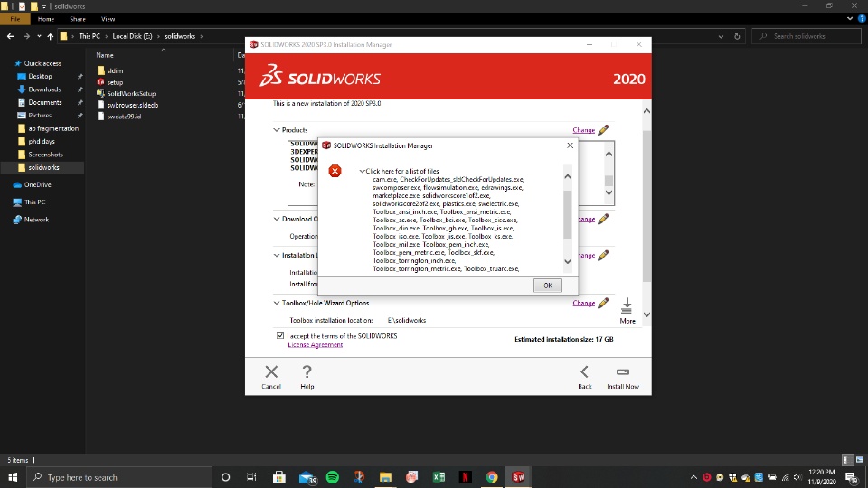Screen dimensions: 868x488
Task: Open the View tab in Explorer
Action: pyautogui.click(x=108, y=19)
